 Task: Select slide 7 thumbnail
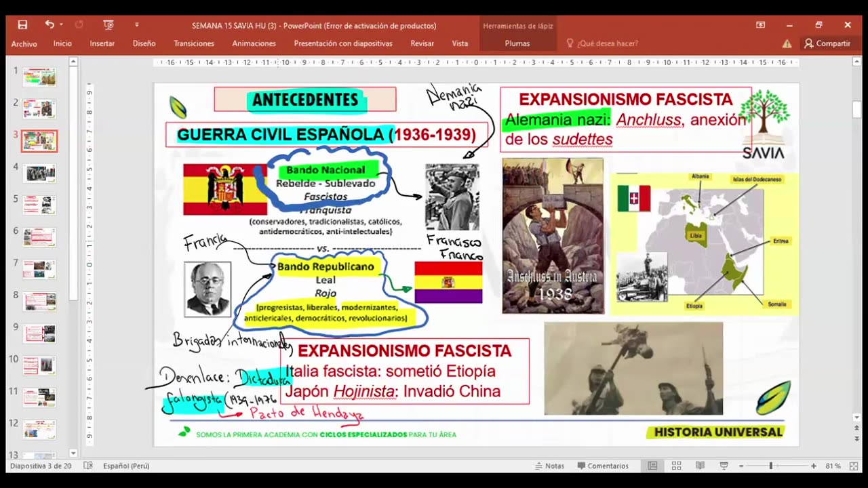tap(39, 269)
